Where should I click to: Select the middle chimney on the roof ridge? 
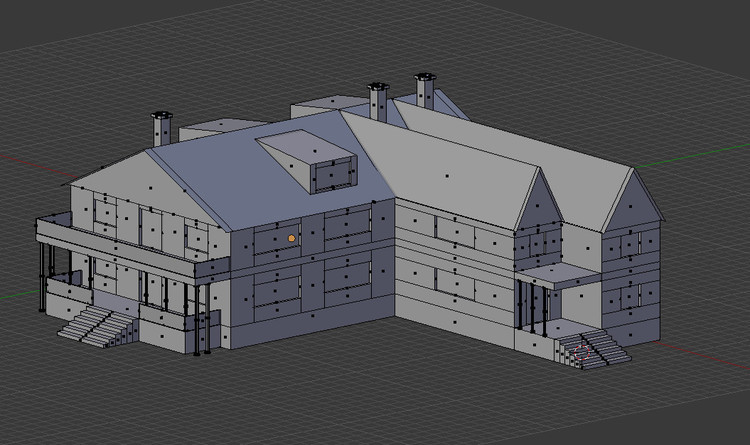[x=378, y=101]
